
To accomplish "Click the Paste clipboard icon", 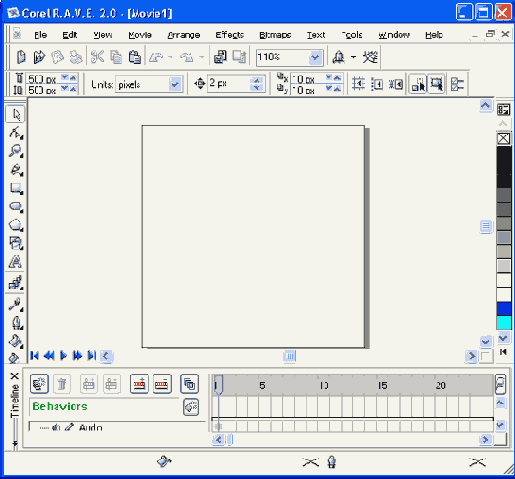I will click(134, 57).
